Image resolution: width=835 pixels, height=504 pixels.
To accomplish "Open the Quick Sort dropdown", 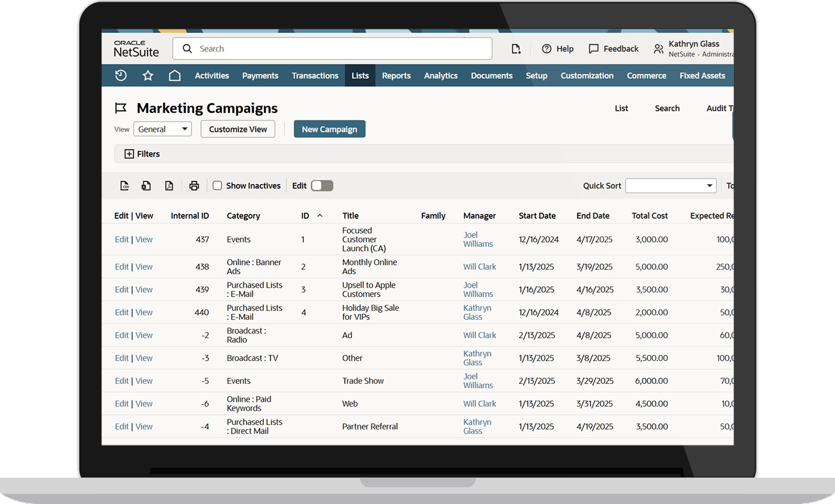I will tap(670, 186).
